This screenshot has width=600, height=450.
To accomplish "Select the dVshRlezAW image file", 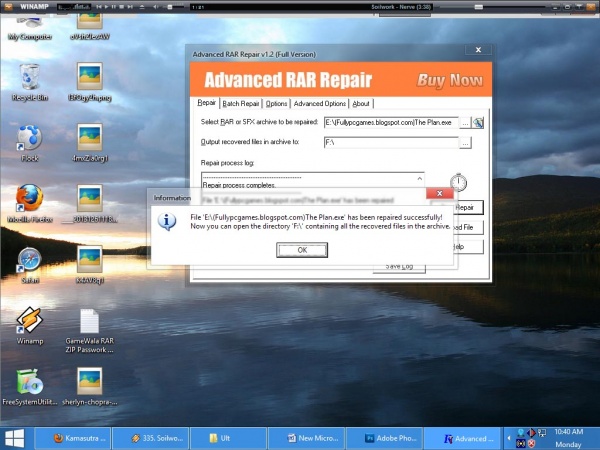I will click(x=90, y=28).
